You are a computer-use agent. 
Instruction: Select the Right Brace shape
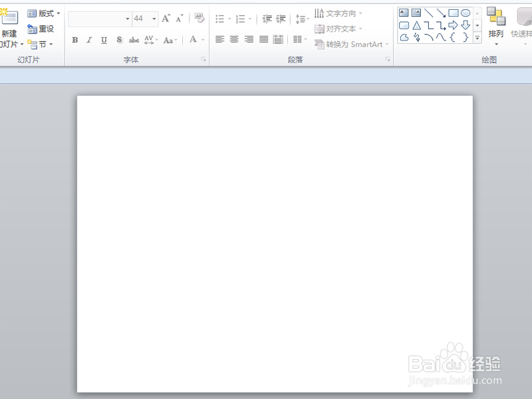(x=465, y=37)
